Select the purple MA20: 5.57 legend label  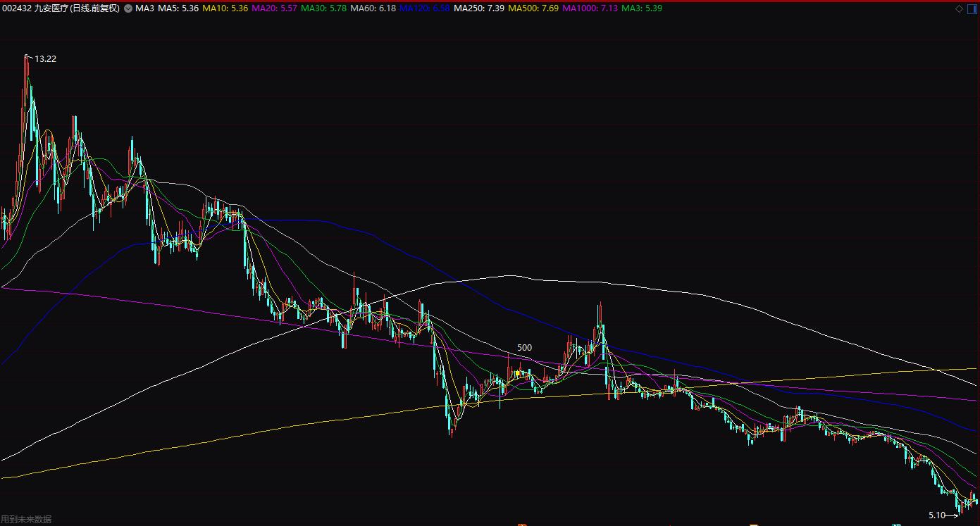[274, 8]
